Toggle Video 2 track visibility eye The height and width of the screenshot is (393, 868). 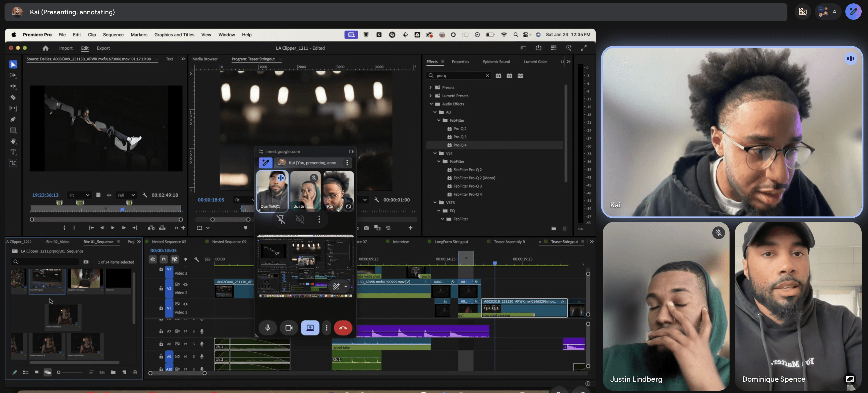[x=185, y=285]
